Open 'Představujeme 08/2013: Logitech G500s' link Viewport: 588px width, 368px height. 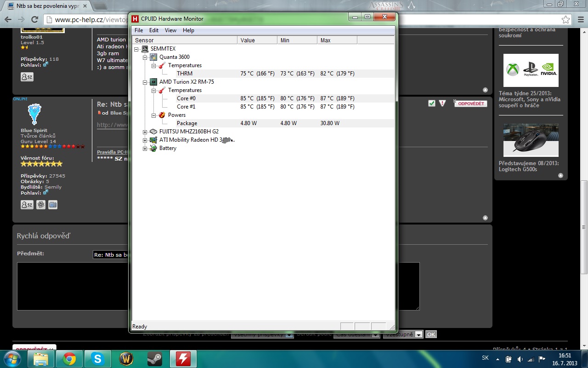pos(529,166)
